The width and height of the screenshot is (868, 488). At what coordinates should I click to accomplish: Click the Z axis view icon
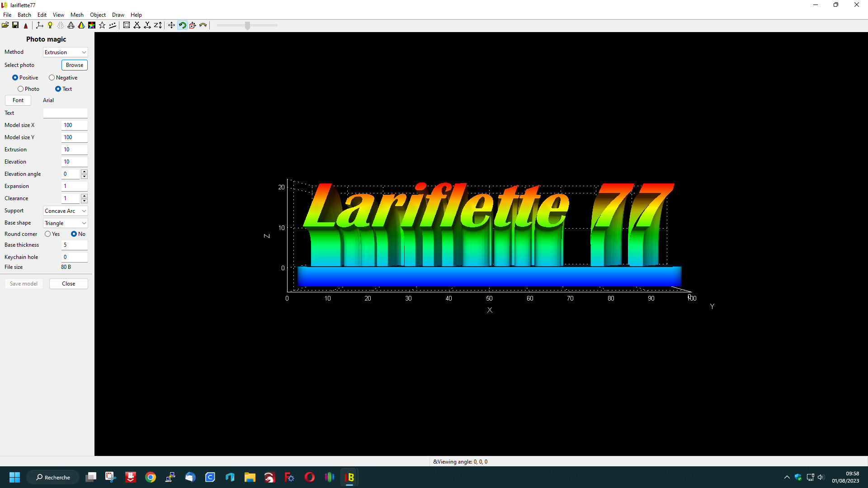point(158,25)
